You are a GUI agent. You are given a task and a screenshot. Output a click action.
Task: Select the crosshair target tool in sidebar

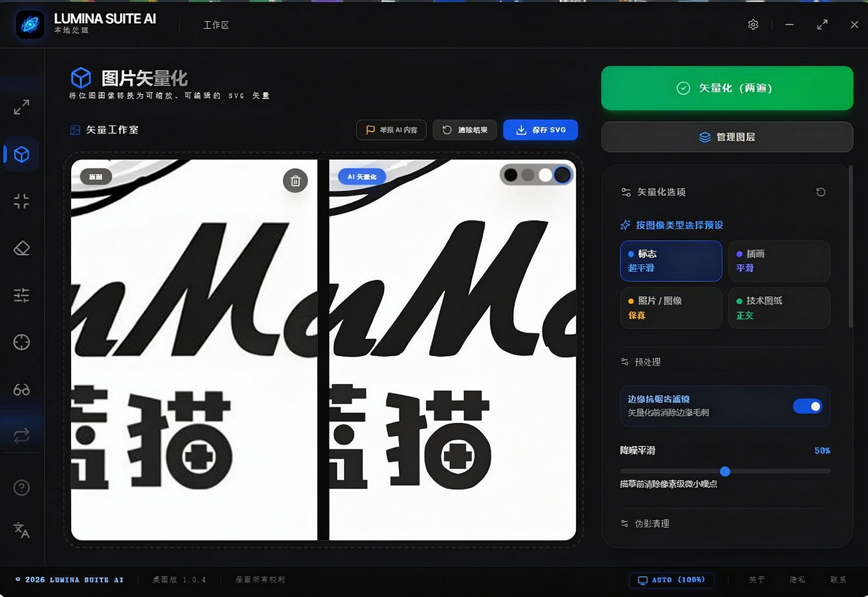(21, 342)
